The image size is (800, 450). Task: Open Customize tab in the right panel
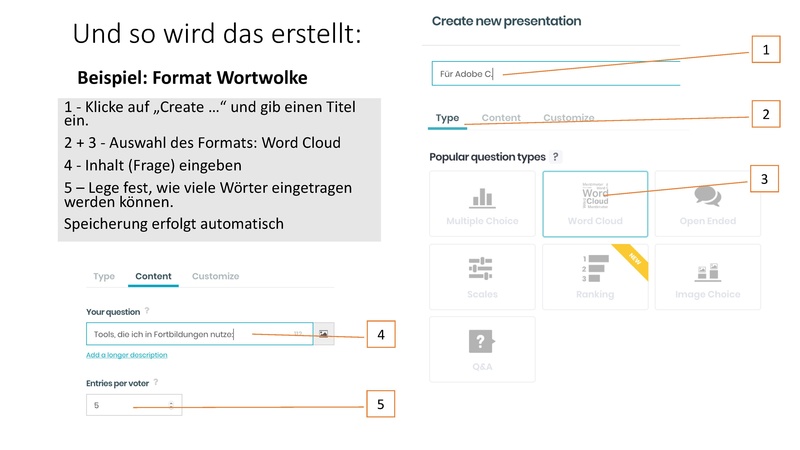pyautogui.click(x=568, y=118)
